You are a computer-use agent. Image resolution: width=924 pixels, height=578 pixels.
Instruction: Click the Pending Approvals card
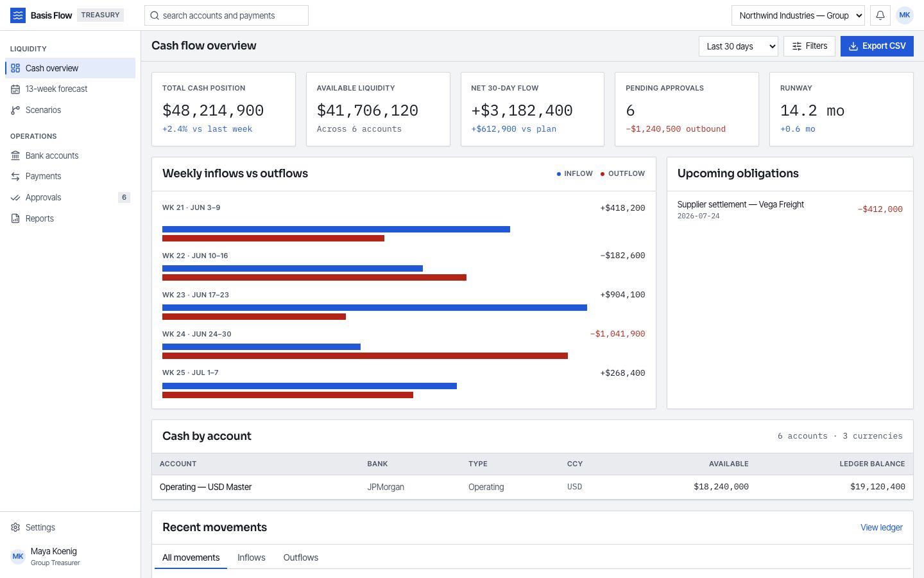coord(687,109)
